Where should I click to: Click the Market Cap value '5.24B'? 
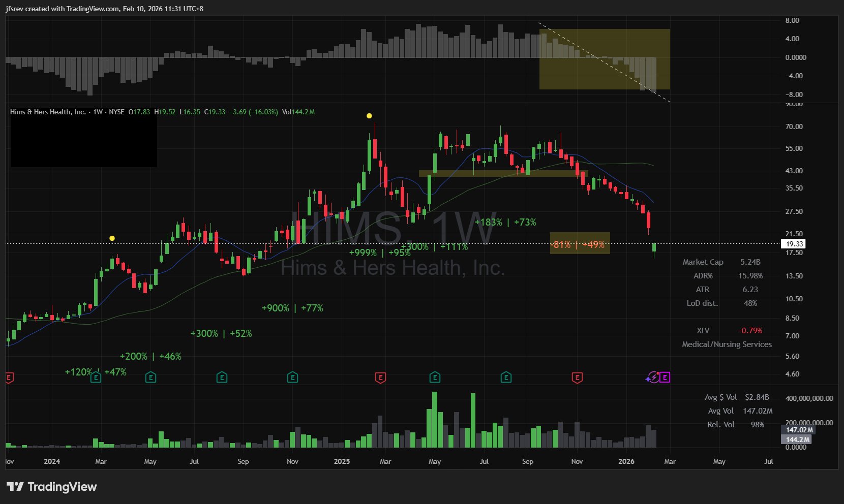coord(750,262)
